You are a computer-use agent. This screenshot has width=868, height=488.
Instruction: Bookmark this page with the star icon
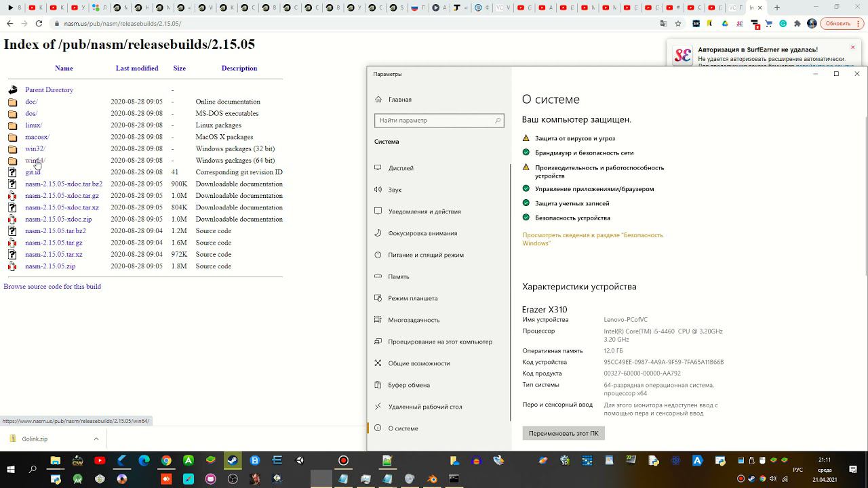pyautogui.click(x=678, y=23)
